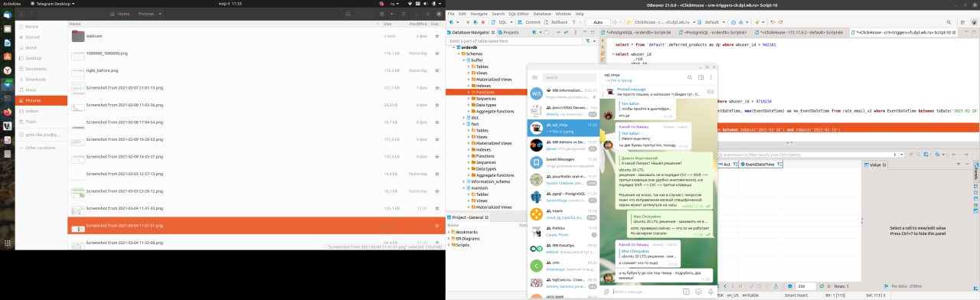Click Activities in the top bar
This screenshot has height=300, width=980.
pyautogui.click(x=12, y=4)
